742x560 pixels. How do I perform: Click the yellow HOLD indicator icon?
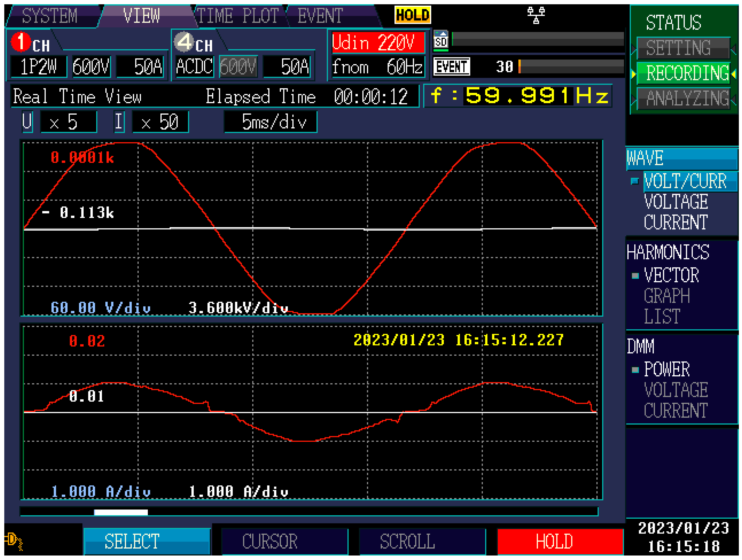(x=413, y=15)
